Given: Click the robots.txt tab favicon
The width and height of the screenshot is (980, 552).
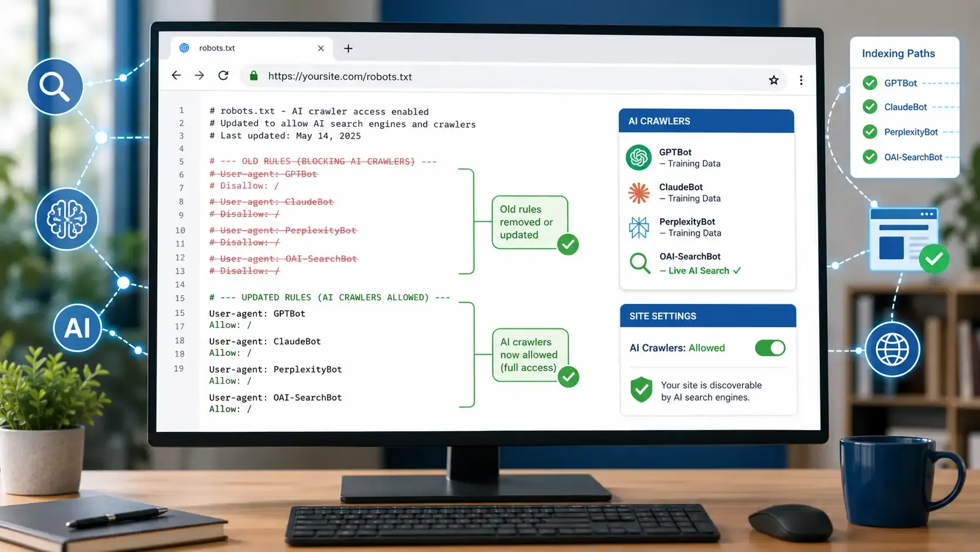Looking at the screenshot, I should [184, 48].
